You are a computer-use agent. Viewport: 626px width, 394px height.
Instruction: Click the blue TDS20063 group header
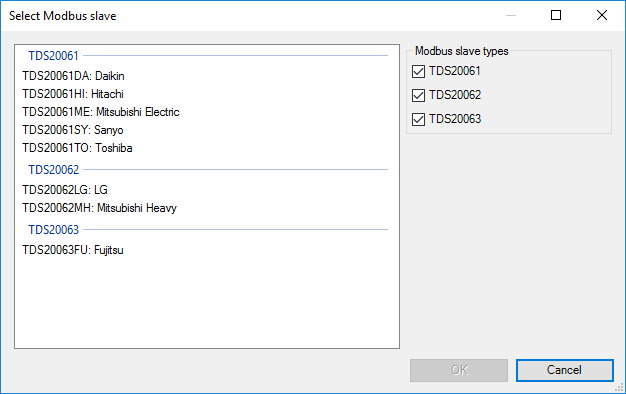53,230
